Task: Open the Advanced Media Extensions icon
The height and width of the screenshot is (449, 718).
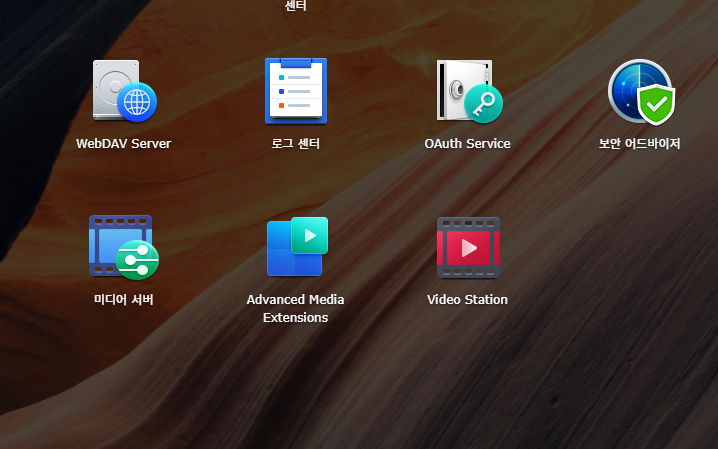Action: pyautogui.click(x=297, y=247)
